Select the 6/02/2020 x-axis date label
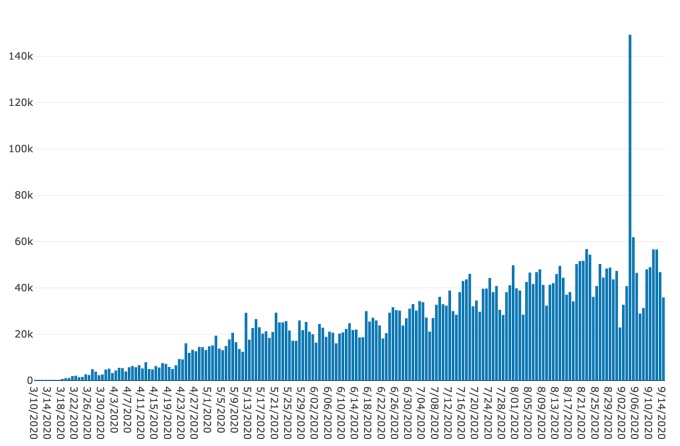The width and height of the screenshot is (680, 446). [x=314, y=413]
